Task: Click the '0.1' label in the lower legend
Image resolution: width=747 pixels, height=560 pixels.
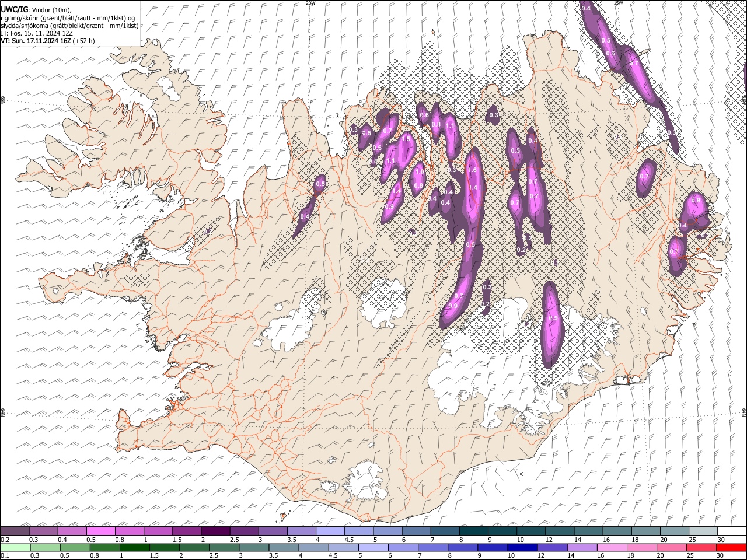Action: [x=5, y=555]
